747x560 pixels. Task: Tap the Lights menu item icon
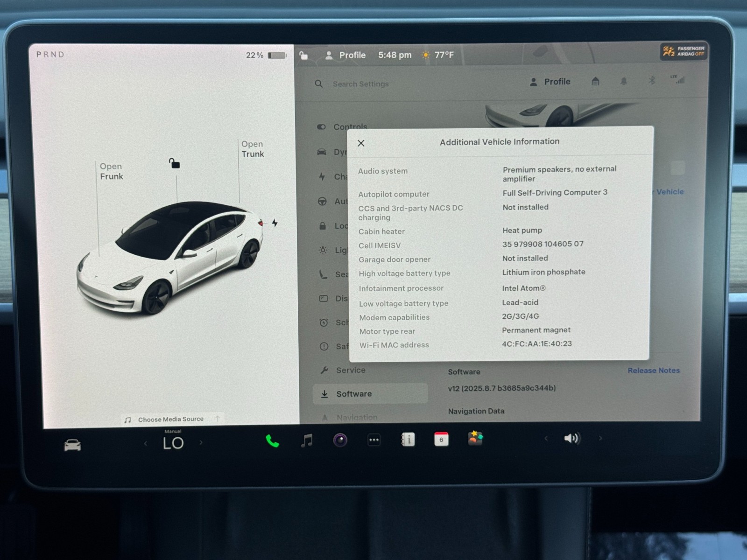pos(323,250)
